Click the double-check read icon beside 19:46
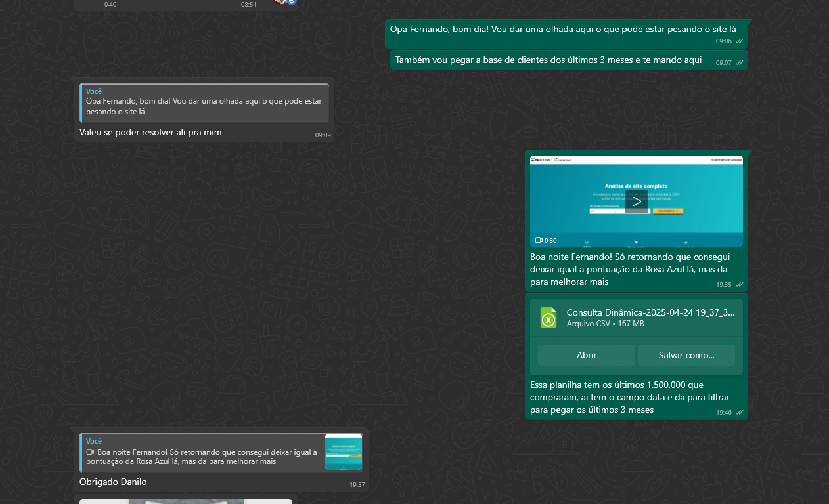This screenshot has height=504, width=829. tap(740, 412)
